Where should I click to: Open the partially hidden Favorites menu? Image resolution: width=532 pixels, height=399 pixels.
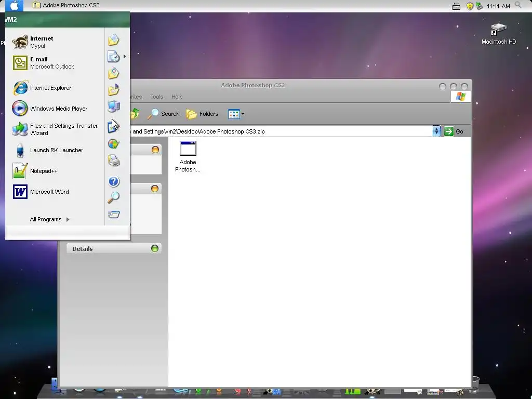136,97
